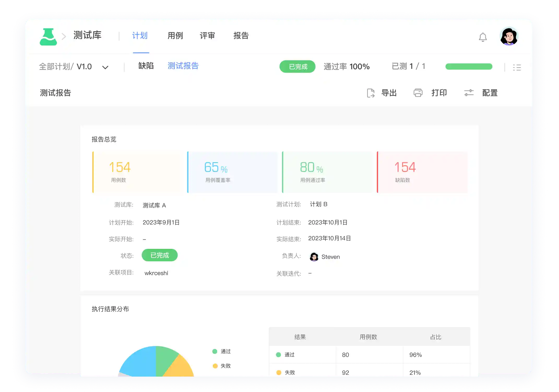Click Steven's small avatar
559x392 pixels.
[x=314, y=257]
